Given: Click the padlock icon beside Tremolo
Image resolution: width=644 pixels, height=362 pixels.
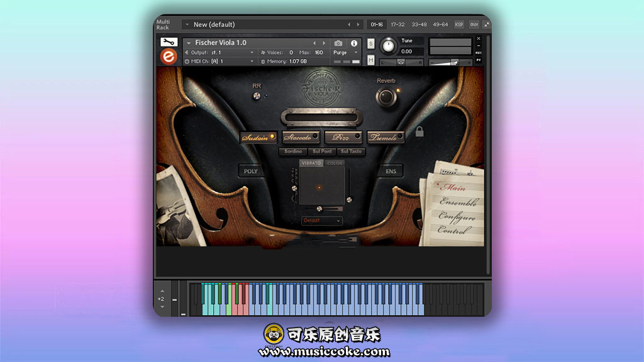Looking at the screenshot, I should click(419, 131).
